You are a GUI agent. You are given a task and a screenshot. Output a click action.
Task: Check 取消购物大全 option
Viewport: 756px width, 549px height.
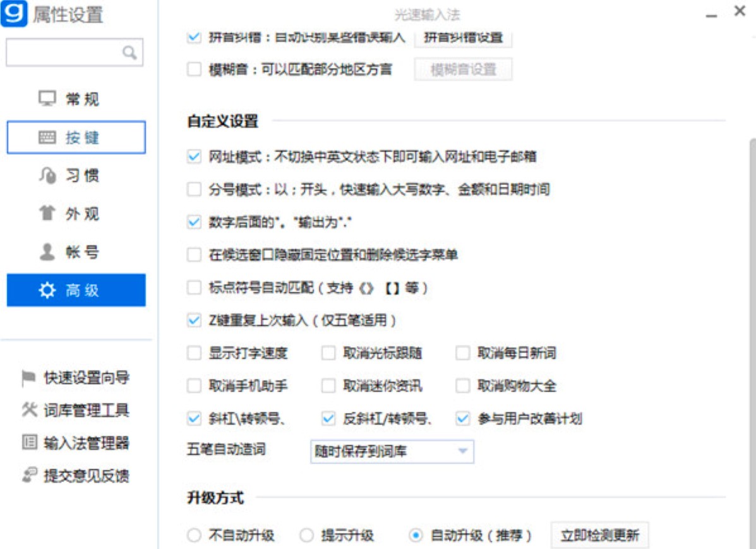pos(463,386)
